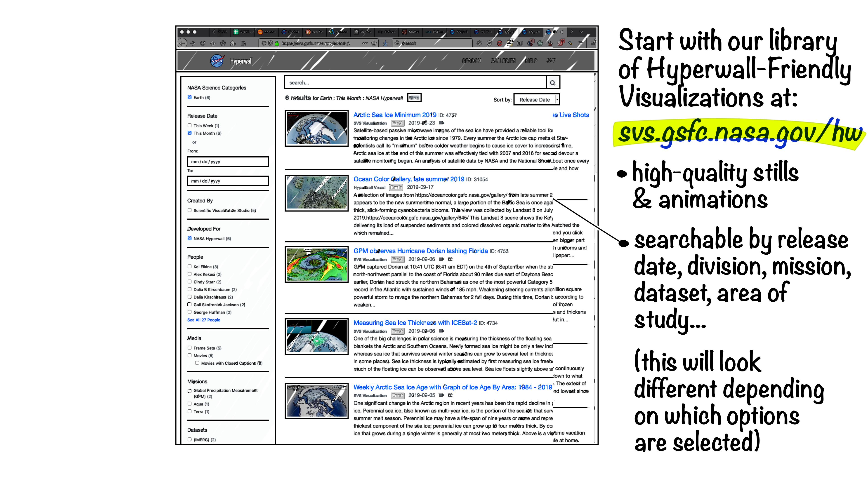Image resolution: width=868 pixels, height=488 pixels.
Task: Check the This Week (1) checkbox
Action: tap(189, 125)
